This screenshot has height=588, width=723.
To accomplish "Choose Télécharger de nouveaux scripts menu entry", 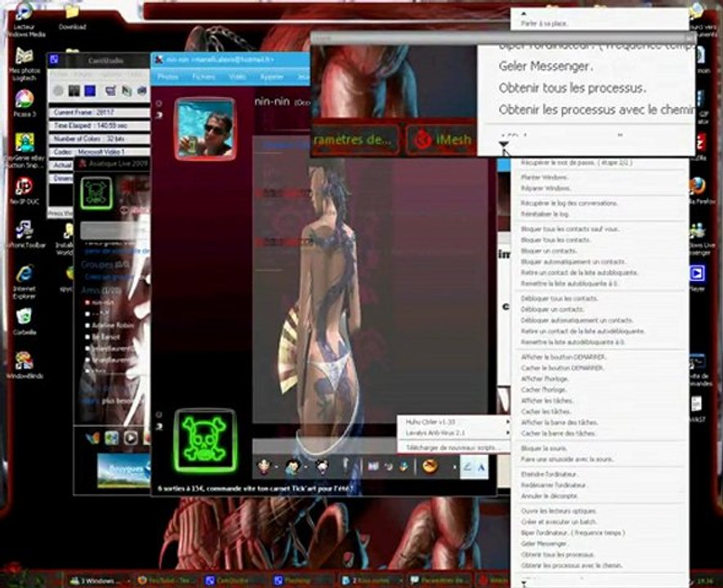I will pyautogui.click(x=453, y=448).
